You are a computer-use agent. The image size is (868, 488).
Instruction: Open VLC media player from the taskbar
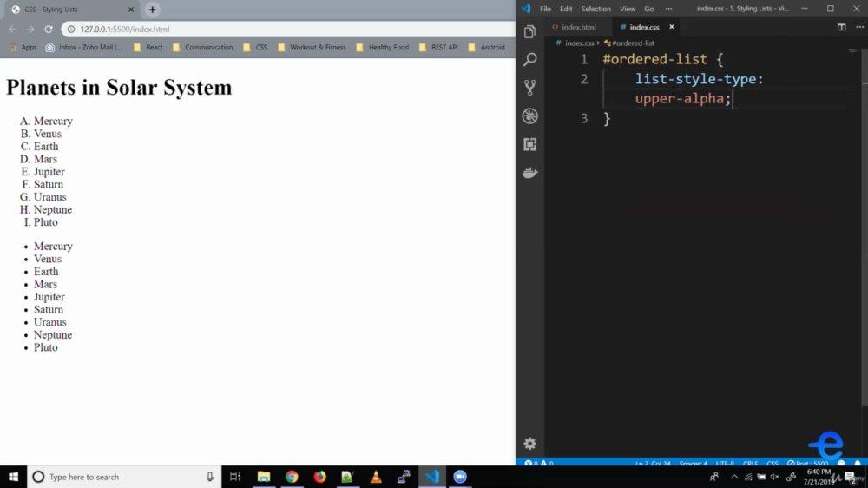pos(376,477)
